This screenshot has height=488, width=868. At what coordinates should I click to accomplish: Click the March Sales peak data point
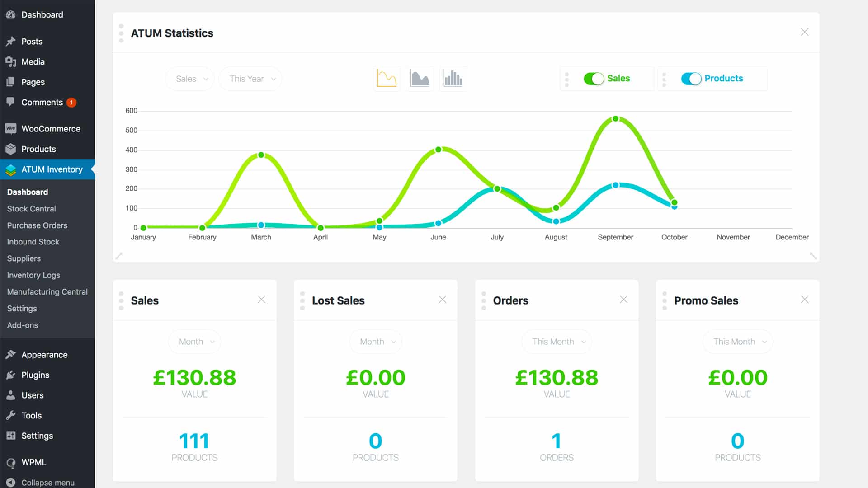[261, 155]
